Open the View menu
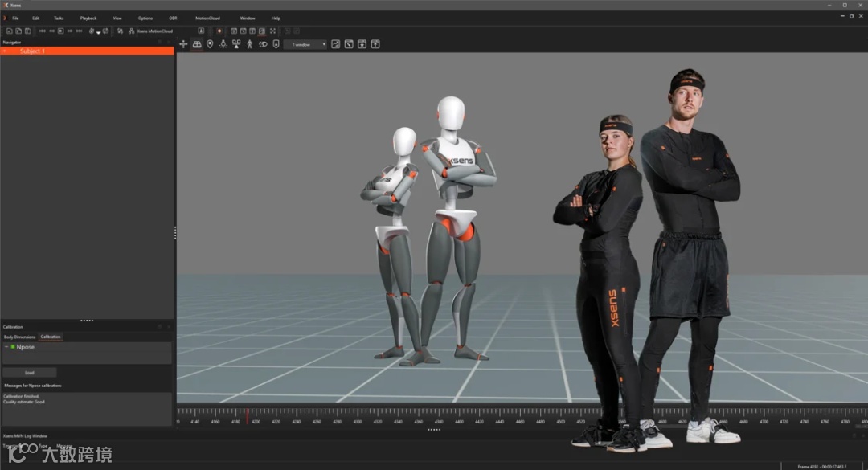 (117, 18)
